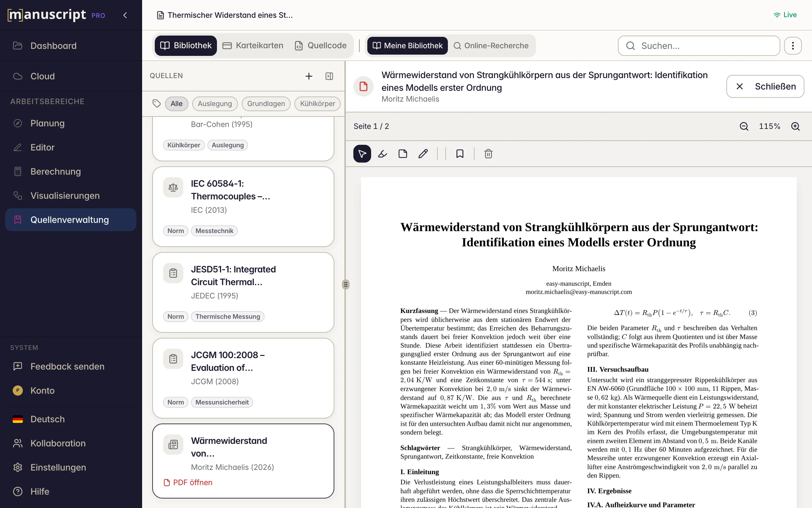Switch to the Bibliothek tab

(x=186, y=46)
